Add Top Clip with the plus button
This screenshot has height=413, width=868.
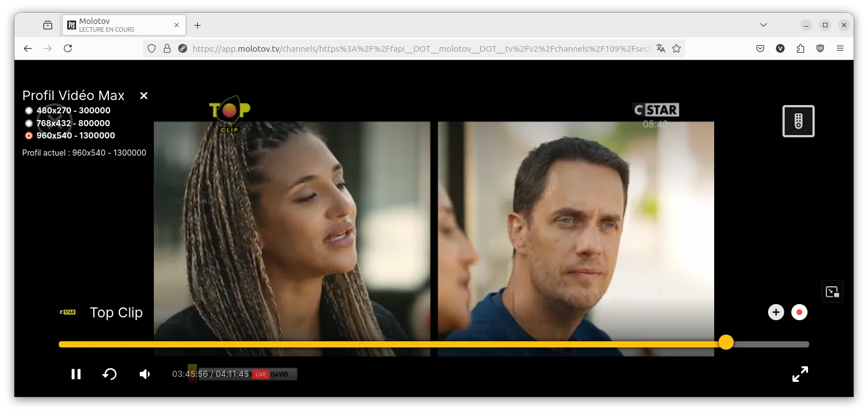click(776, 312)
